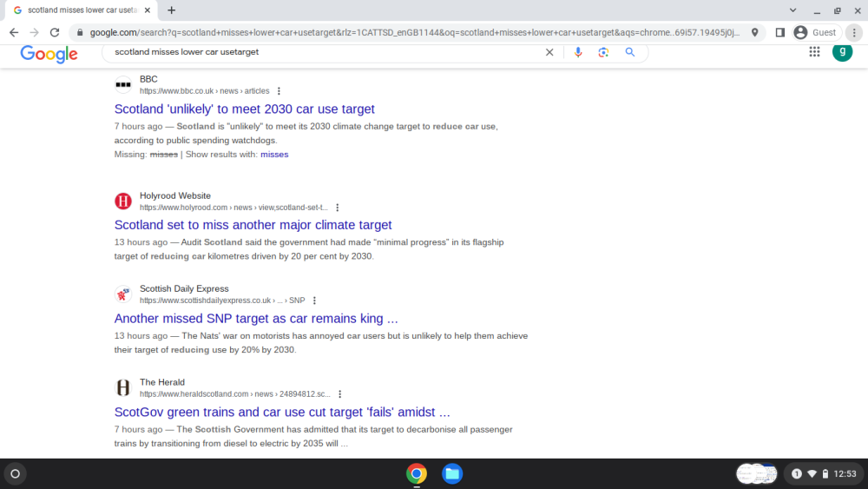The width and height of the screenshot is (868, 489).
Task: Go forward to next page
Action: pyautogui.click(x=35, y=33)
